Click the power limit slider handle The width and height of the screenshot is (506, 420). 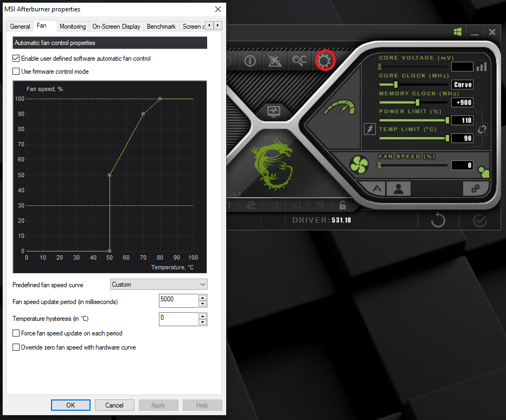[x=447, y=120]
